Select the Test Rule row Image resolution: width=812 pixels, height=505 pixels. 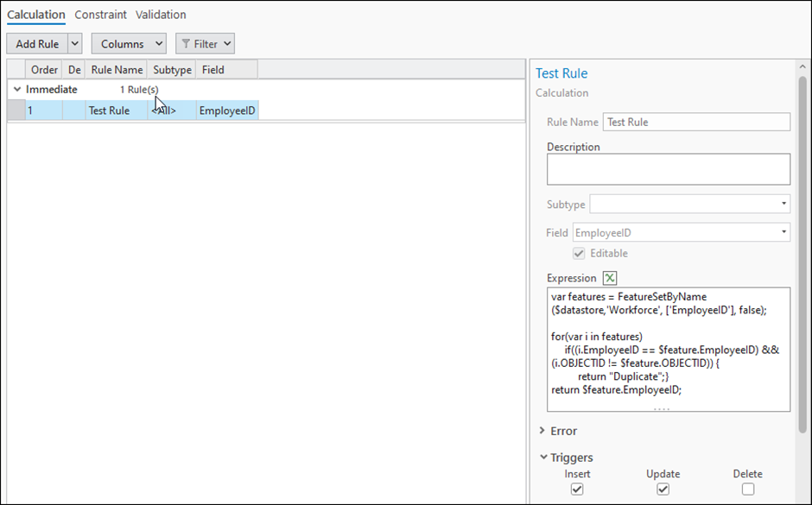coord(109,110)
